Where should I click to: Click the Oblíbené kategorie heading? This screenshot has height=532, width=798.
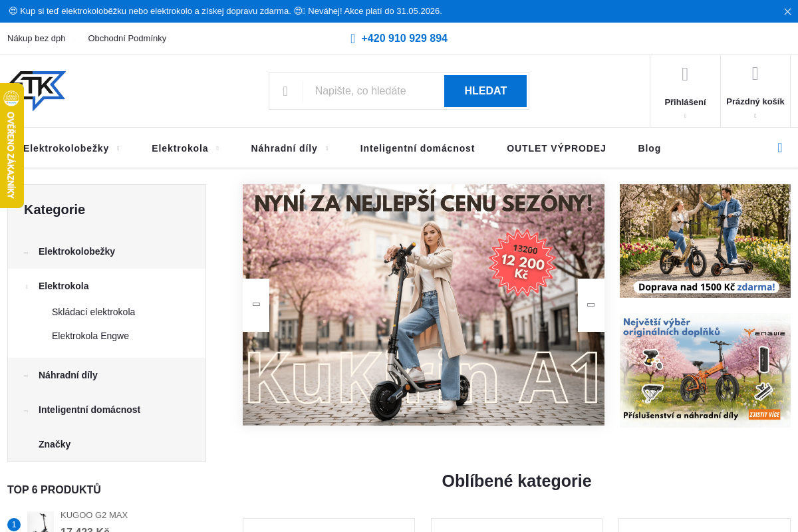click(x=517, y=481)
